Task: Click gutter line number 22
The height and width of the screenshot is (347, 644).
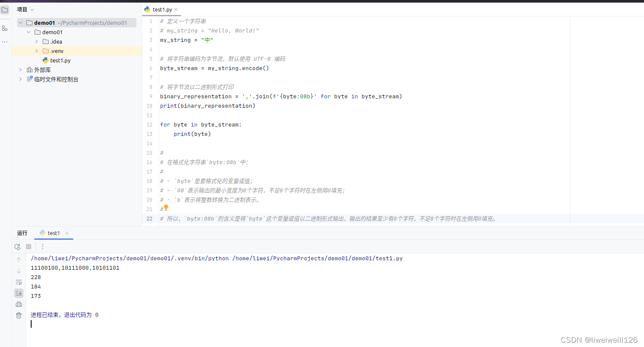Action: [149, 219]
